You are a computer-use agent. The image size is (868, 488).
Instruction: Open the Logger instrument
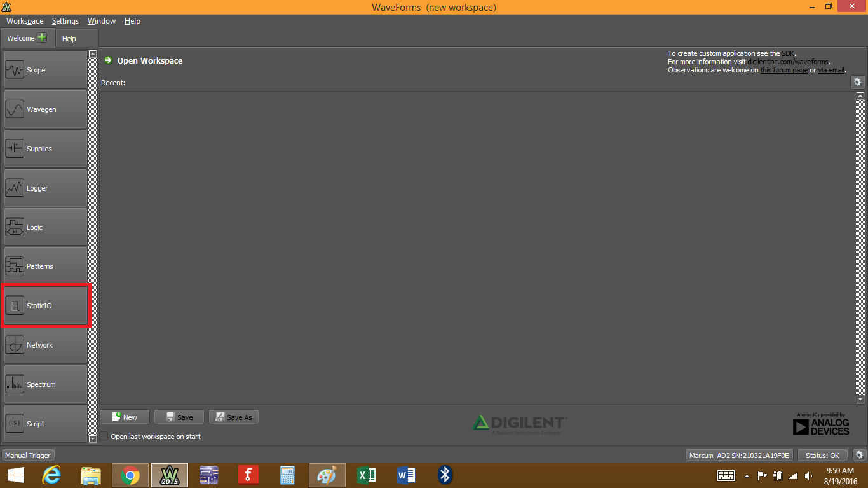click(x=46, y=188)
